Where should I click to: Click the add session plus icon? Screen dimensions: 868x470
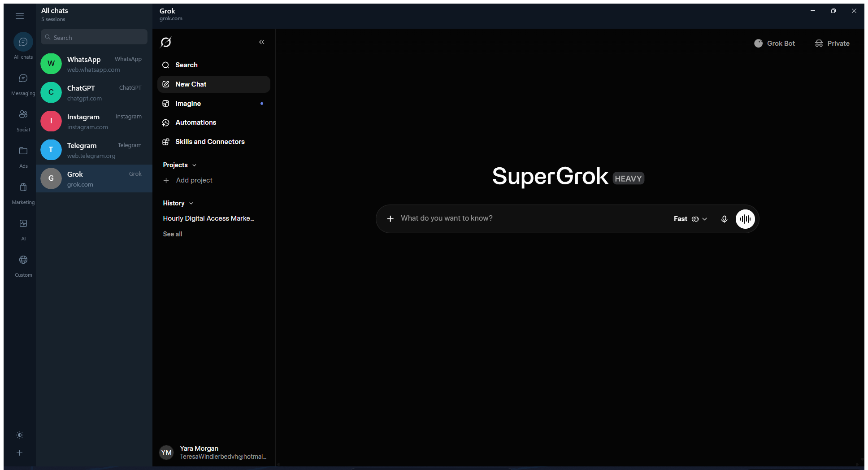[x=20, y=453]
